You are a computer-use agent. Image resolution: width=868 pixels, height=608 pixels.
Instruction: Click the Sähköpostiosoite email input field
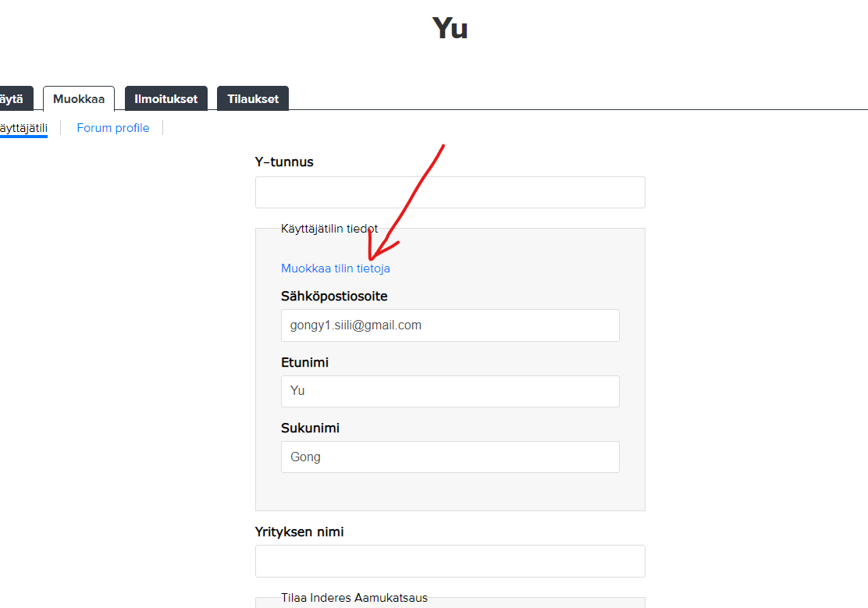[450, 325]
